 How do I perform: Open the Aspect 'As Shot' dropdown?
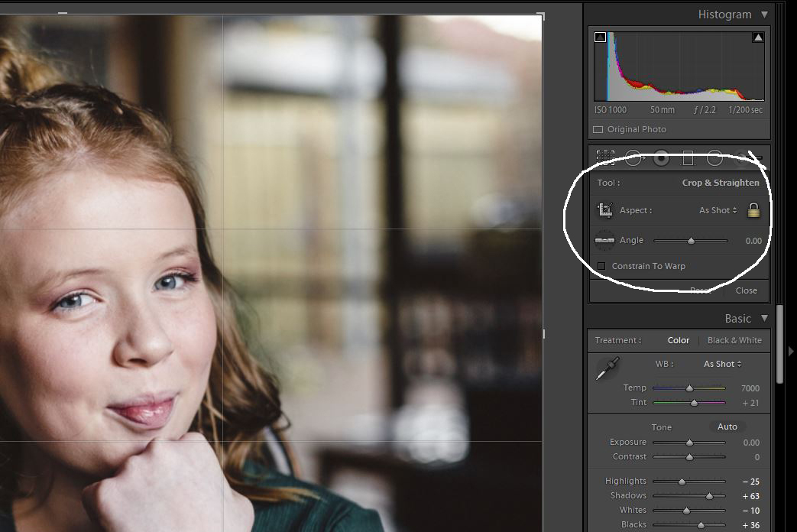718,210
